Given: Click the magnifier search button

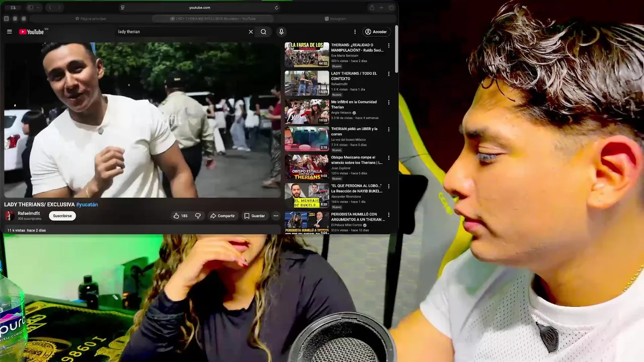Looking at the screenshot, I should click(x=264, y=32).
